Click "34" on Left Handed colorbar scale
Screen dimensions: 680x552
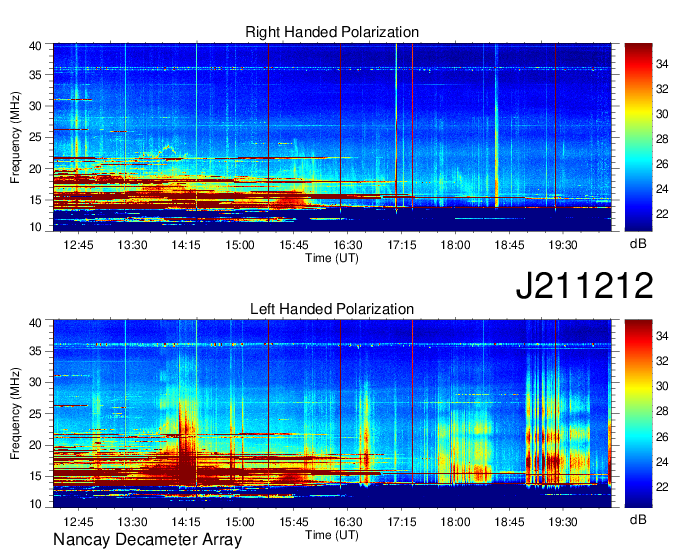662,336
